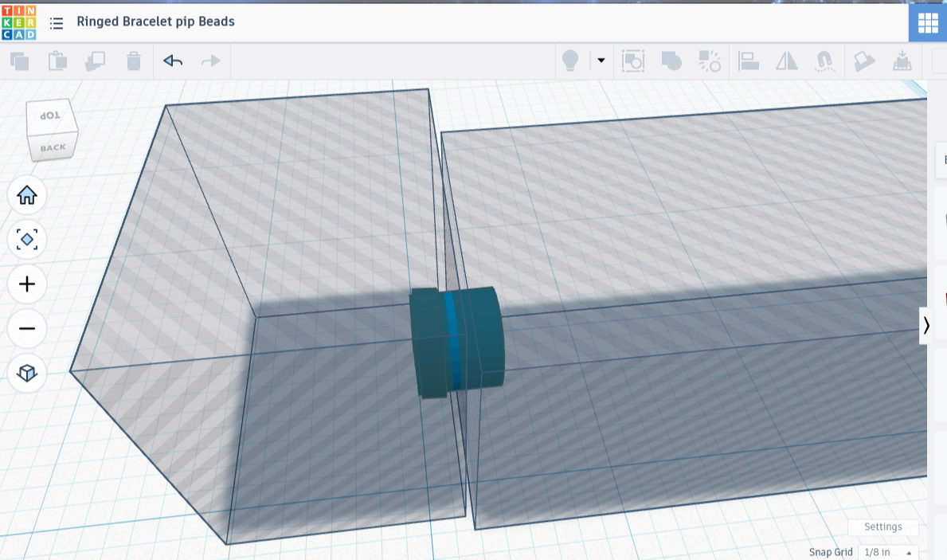Viewport: 947px width, 560px height.
Task: Redo the last action
Action: click(211, 61)
